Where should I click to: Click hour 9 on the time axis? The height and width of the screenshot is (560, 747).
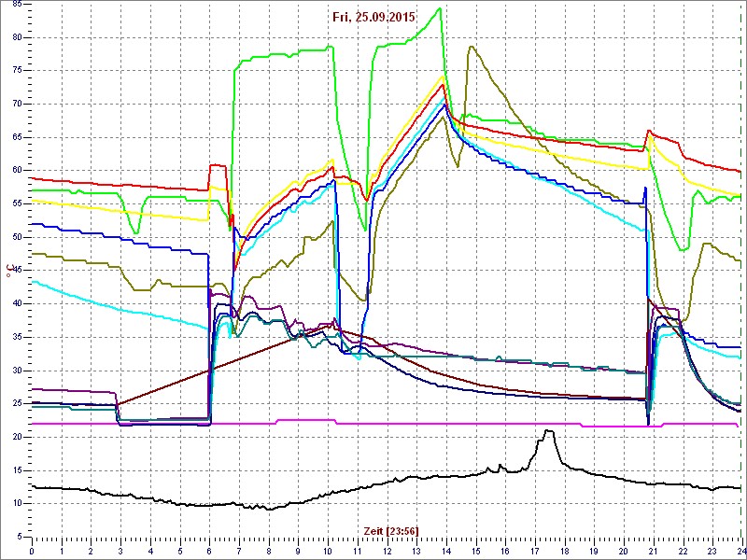coord(299,551)
